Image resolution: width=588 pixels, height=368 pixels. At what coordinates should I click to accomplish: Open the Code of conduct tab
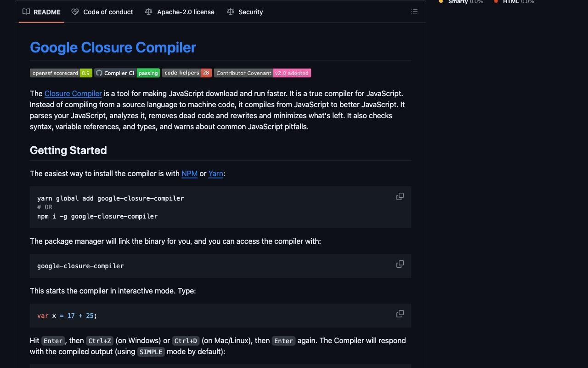(x=102, y=12)
